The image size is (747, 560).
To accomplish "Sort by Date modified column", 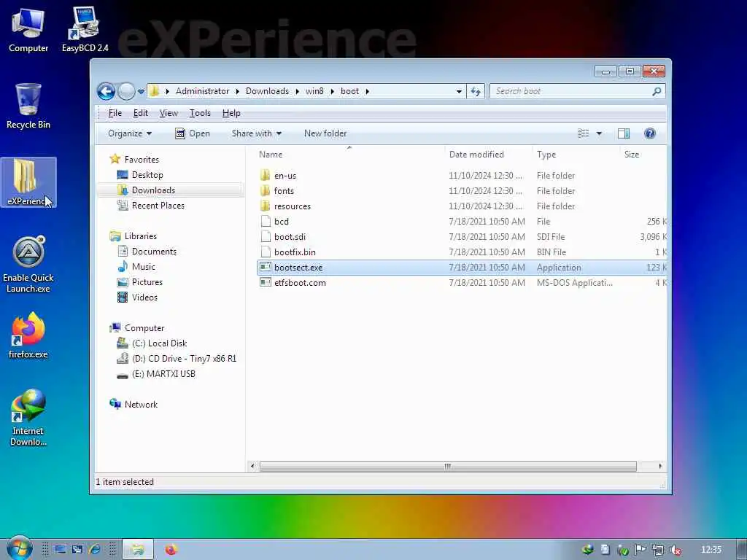I will (x=476, y=155).
